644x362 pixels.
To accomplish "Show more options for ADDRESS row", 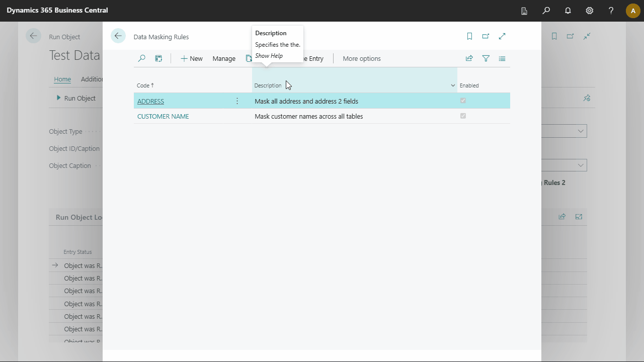I will 237,101.
